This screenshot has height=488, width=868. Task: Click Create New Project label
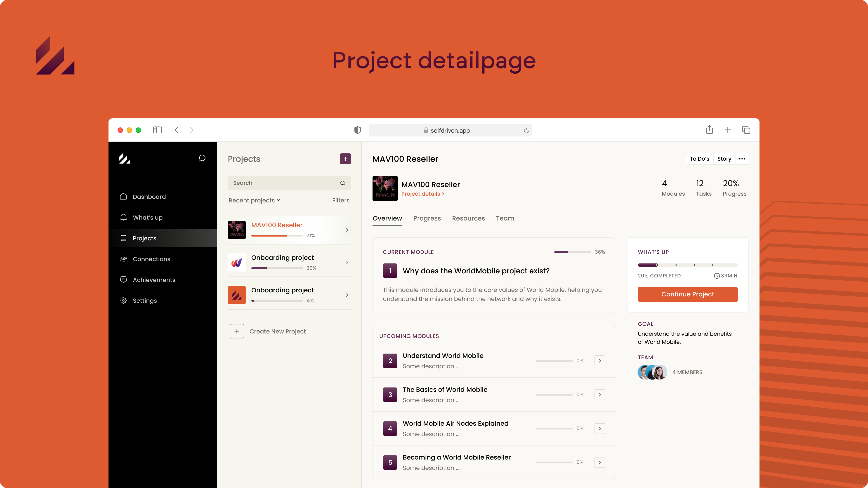coord(278,331)
